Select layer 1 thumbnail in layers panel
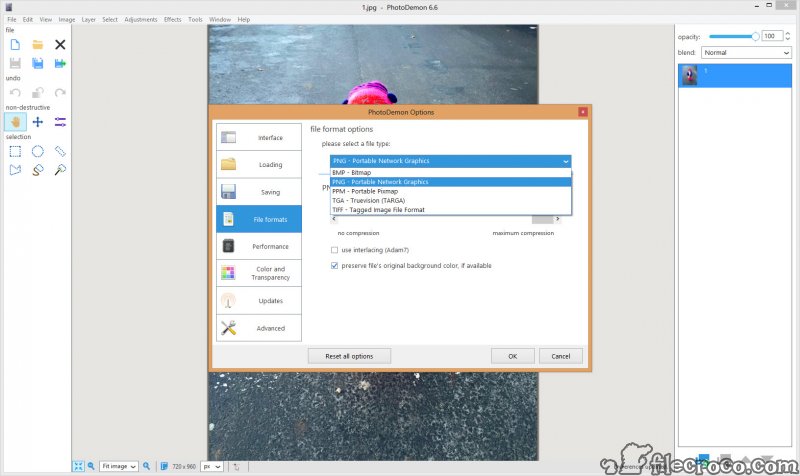This screenshot has width=800, height=476. point(690,76)
